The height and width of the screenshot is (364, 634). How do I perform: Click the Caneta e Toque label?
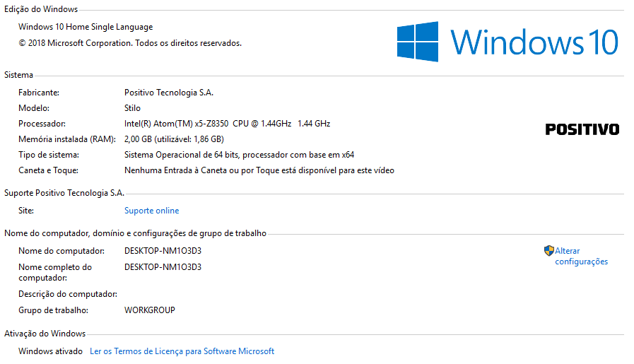click(x=48, y=170)
